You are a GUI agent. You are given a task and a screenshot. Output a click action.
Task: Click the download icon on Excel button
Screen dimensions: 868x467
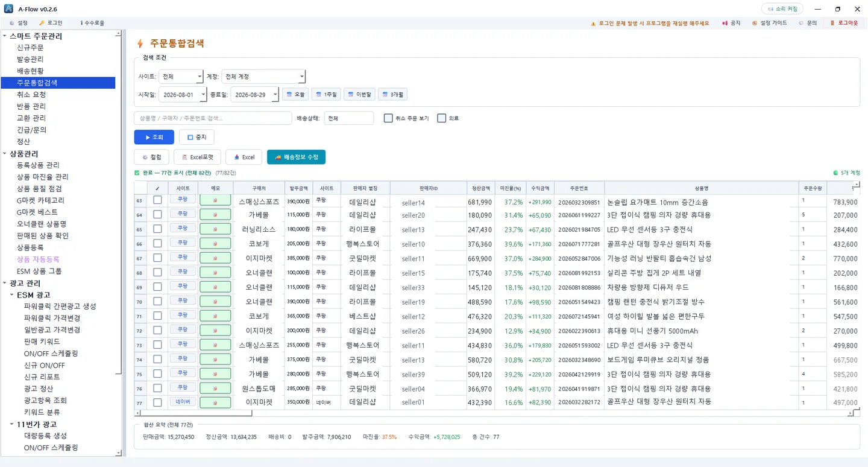tap(237, 157)
